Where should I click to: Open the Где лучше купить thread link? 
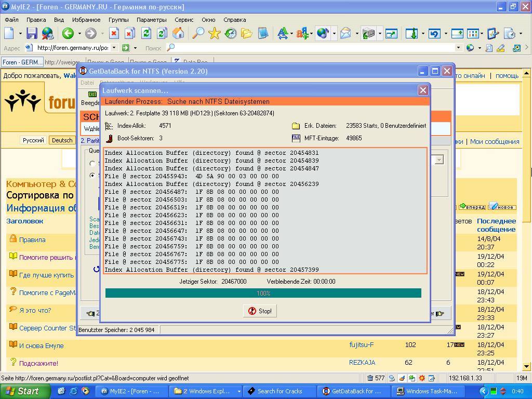(x=46, y=275)
